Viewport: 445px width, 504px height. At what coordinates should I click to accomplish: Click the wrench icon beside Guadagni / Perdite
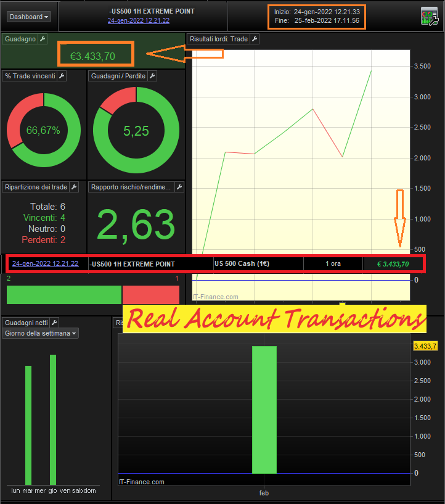(152, 76)
